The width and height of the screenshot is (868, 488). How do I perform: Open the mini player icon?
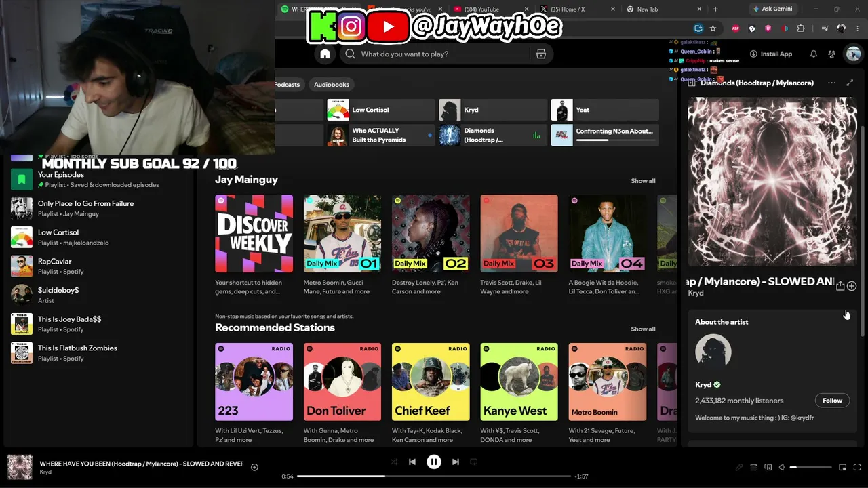pos(843,467)
